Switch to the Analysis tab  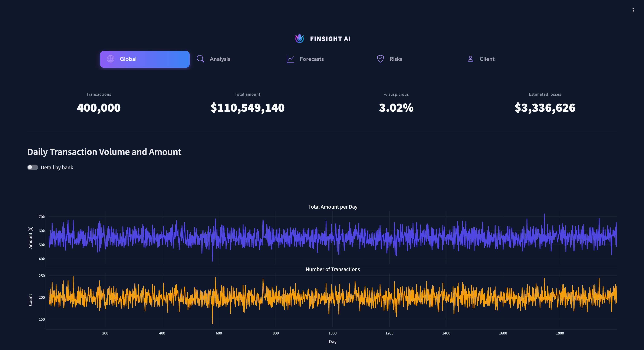tap(220, 59)
